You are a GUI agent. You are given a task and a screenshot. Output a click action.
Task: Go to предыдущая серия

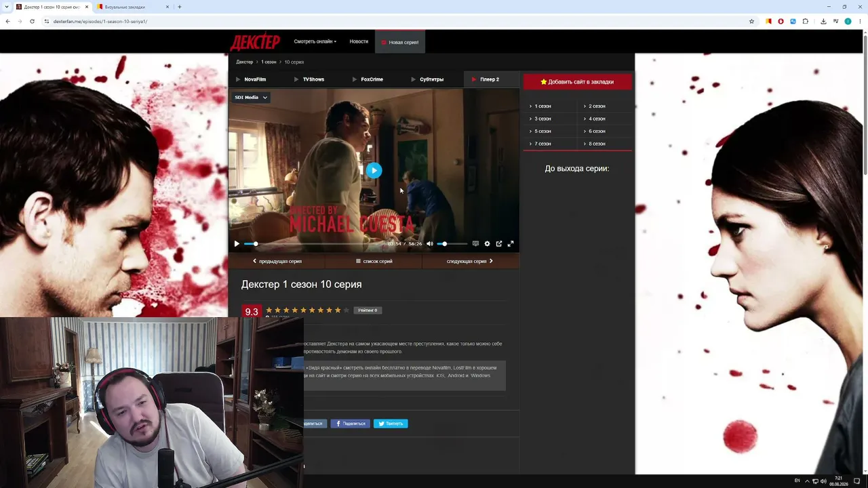pyautogui.click(x=277, y=261)
